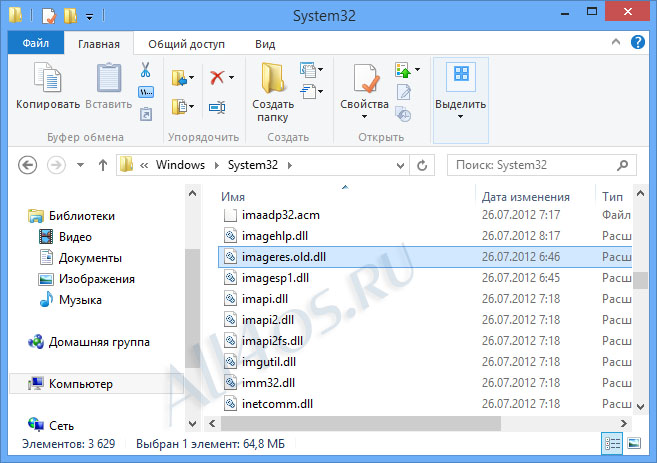
Task: Click the Open file icon with green arrow
Action: point(403,70)
